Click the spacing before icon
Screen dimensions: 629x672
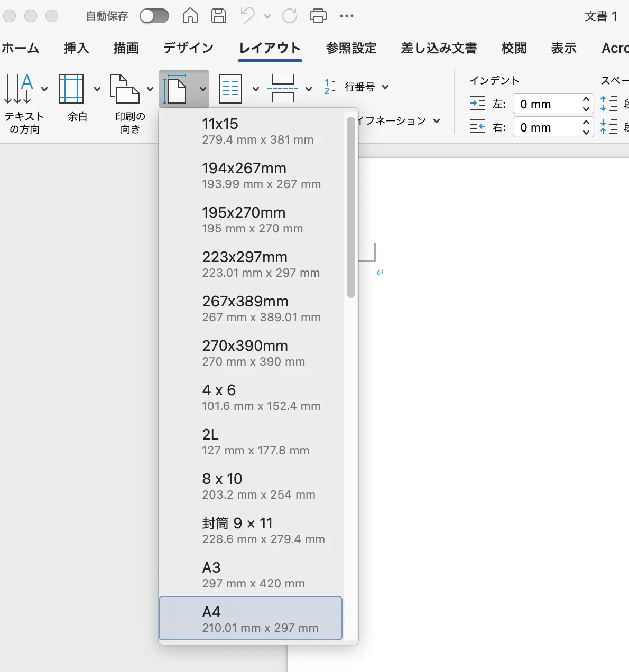click(609, 104)
